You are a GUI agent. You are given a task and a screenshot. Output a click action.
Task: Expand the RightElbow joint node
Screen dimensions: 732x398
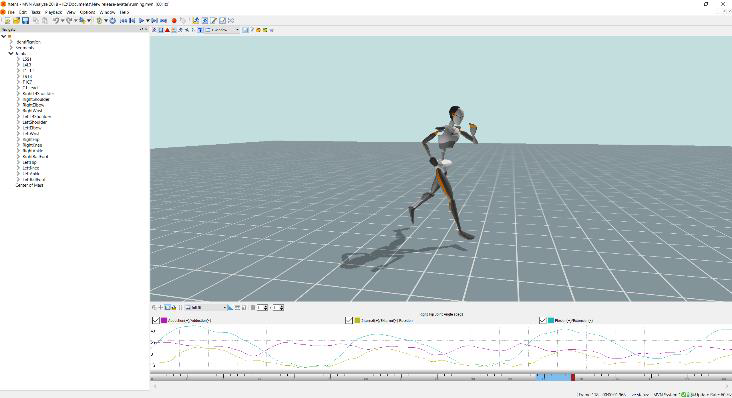pos(18,105)
